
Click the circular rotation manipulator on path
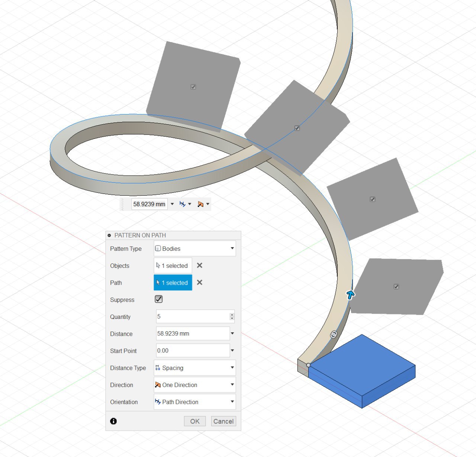pos(334,335)
